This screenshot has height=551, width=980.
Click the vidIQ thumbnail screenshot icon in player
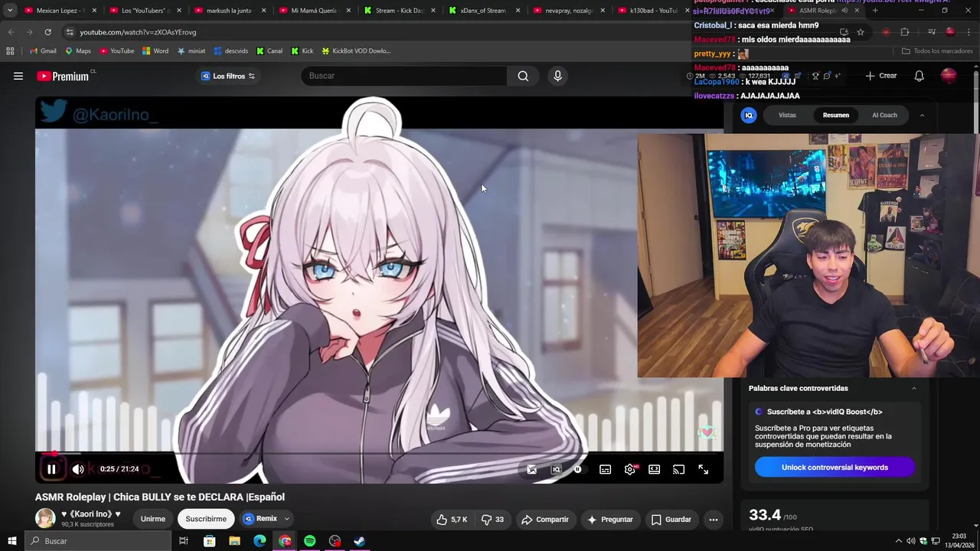click(532, 469)
